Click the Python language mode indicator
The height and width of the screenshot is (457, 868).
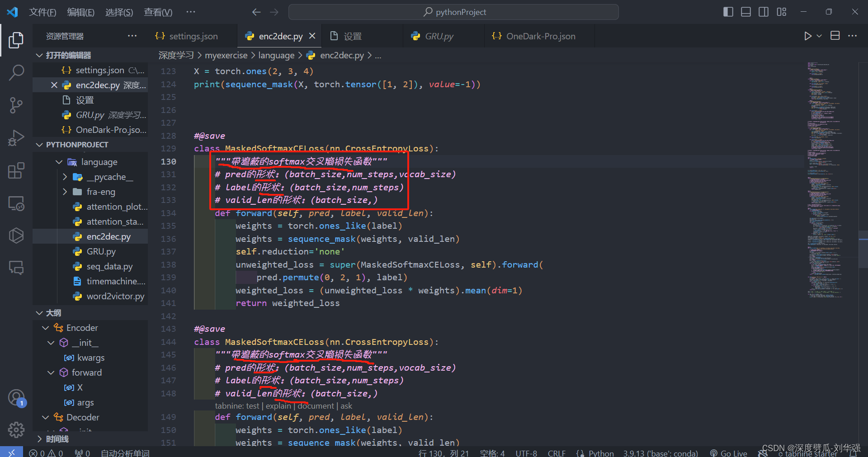[x=601, y=452]
